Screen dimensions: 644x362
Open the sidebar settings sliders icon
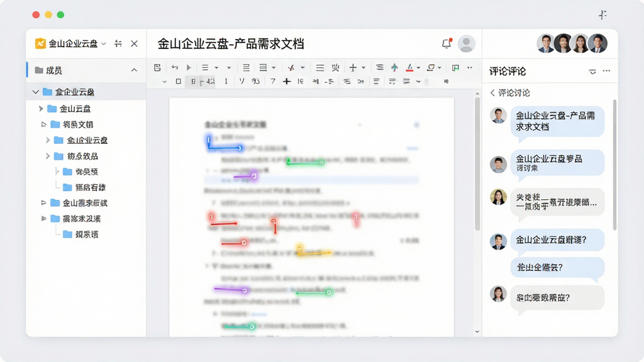tap(118, 43)
